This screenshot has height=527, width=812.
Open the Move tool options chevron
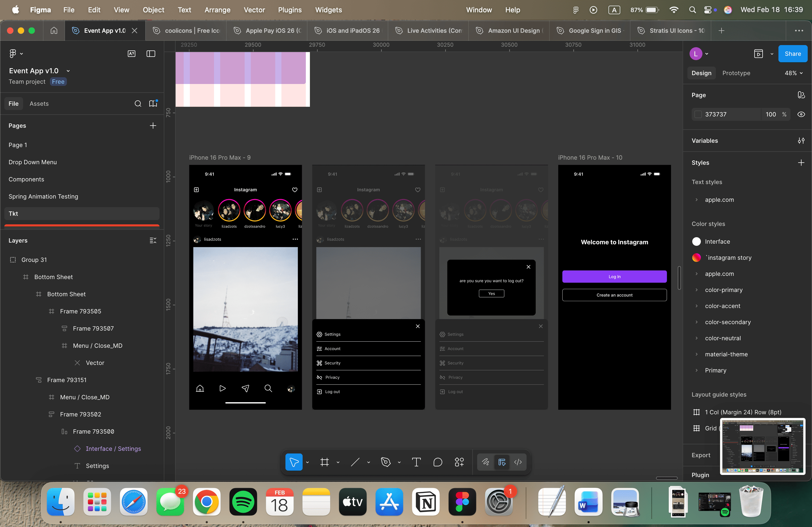pos(307,462)
